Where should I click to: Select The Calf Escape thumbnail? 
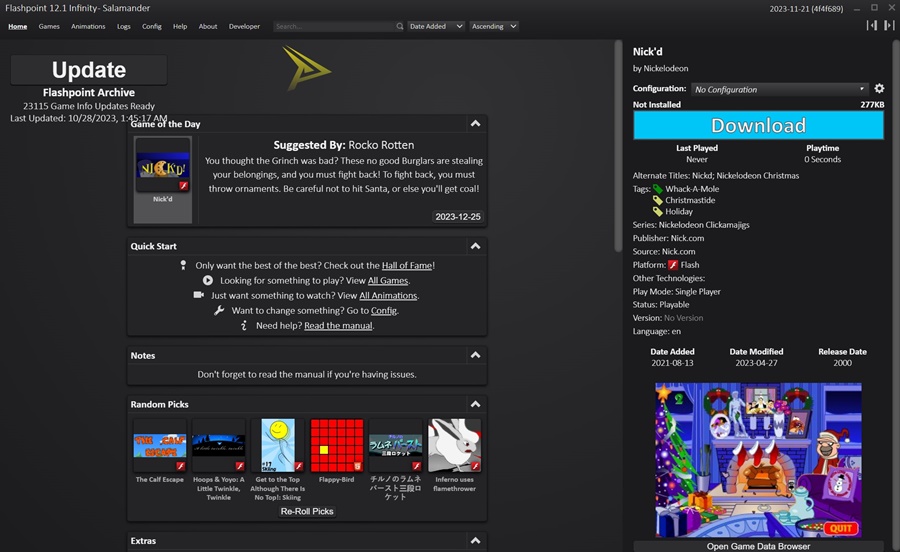pyautogui.click(x=160, y=445)
